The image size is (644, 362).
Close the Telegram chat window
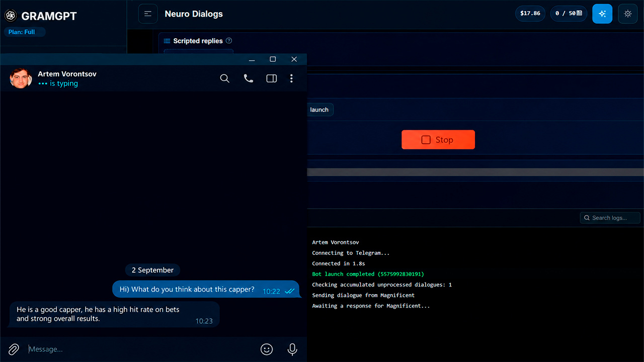point(294,59)
